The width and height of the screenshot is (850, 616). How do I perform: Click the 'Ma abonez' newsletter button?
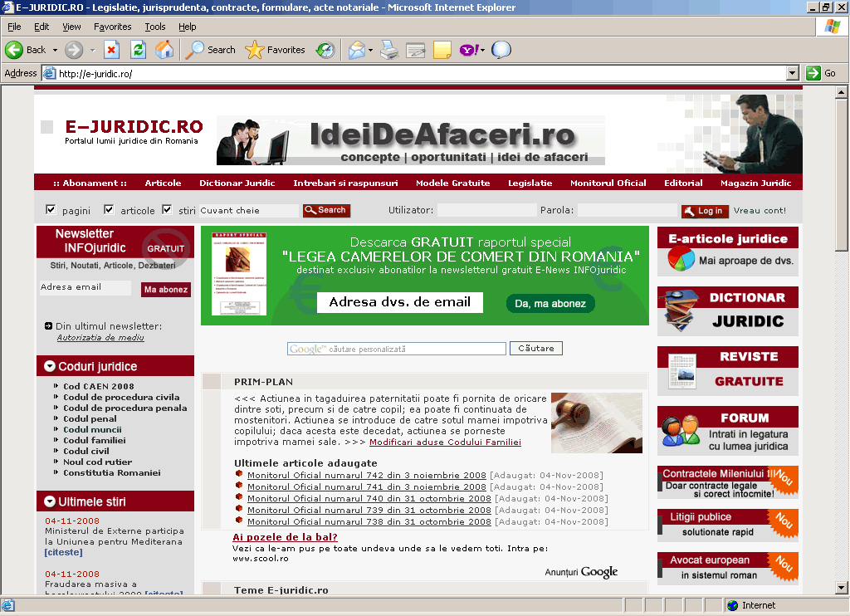(x=166, y=290)
